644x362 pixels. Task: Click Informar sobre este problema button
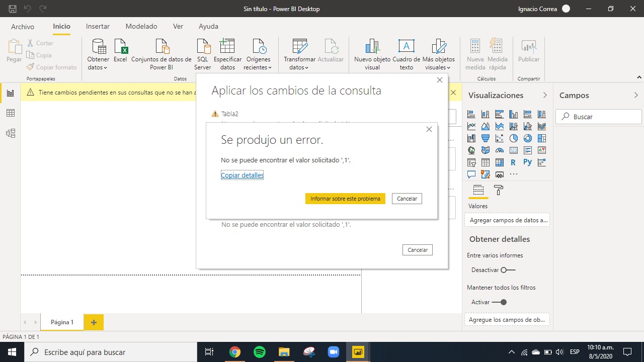[345, 199]
